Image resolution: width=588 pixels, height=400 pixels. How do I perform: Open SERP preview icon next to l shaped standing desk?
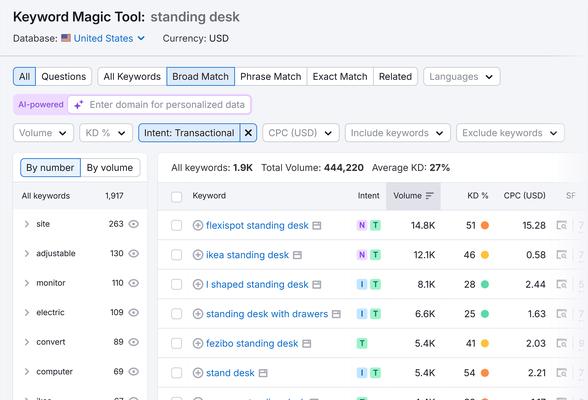click(x=317, y=285)
